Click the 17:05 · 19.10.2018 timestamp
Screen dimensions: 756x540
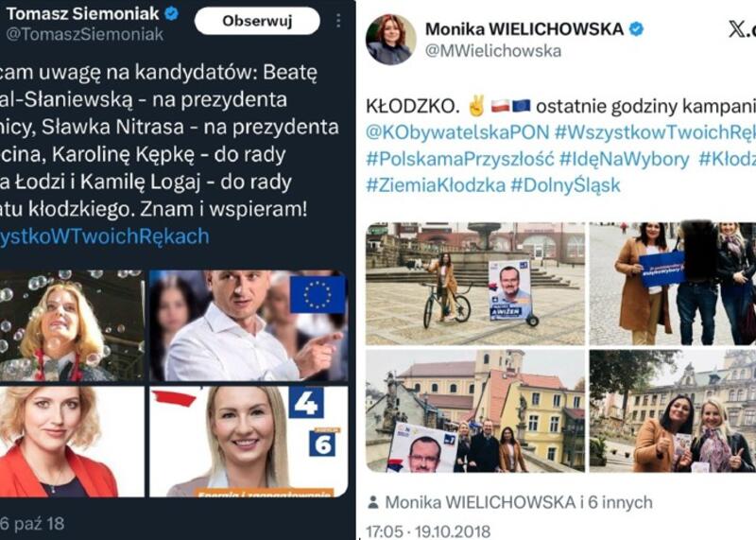[x=428, y=531]
